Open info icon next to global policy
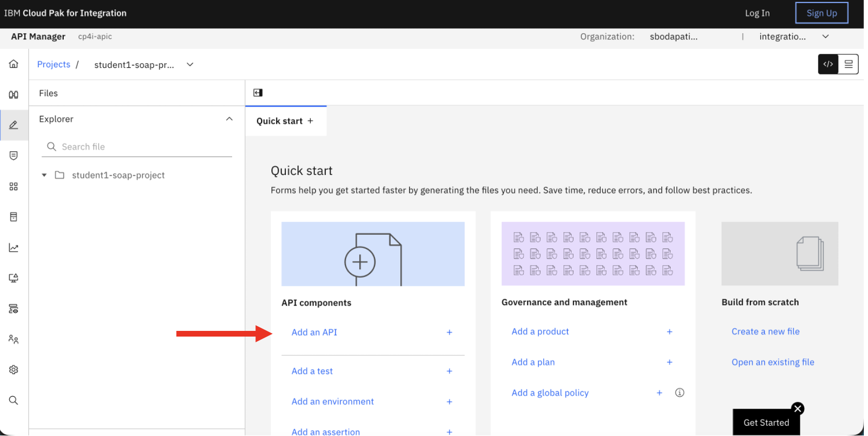Image resolution: width=868 pixels, height=436 pixels. click(x=680, y=393)
